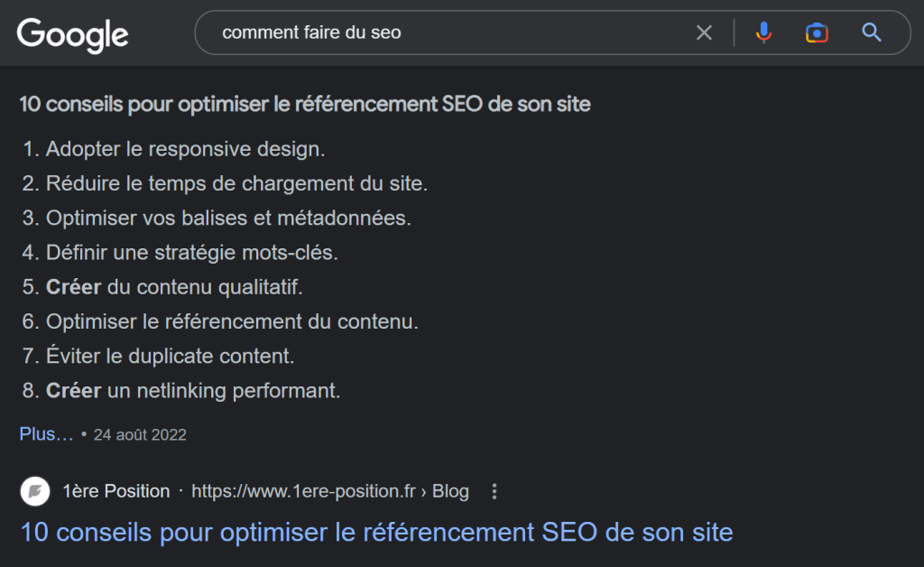Click the Google logo to return home

tap(72, 34)
